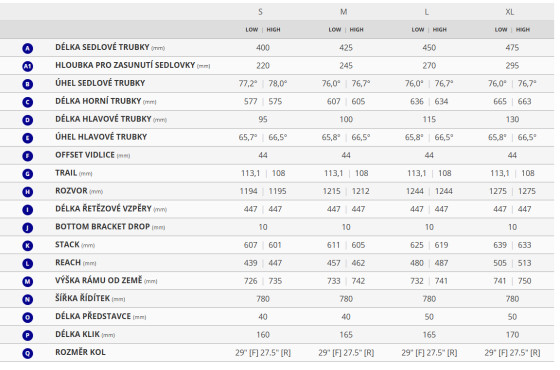The width and height of the screenshot is (560, 370).
Task: Click the letter D badge icon
Action: pyautogui.click(x=28, y=120)
